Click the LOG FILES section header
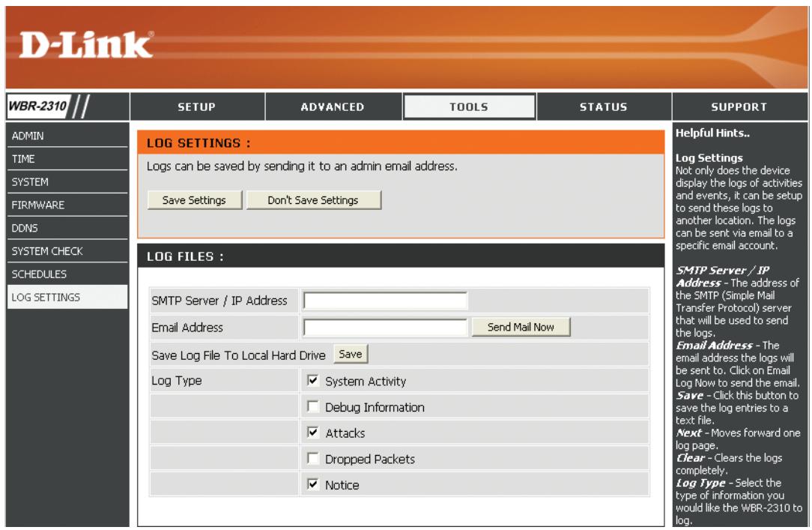This screenshot has width=812, height=530. point(400,256)
